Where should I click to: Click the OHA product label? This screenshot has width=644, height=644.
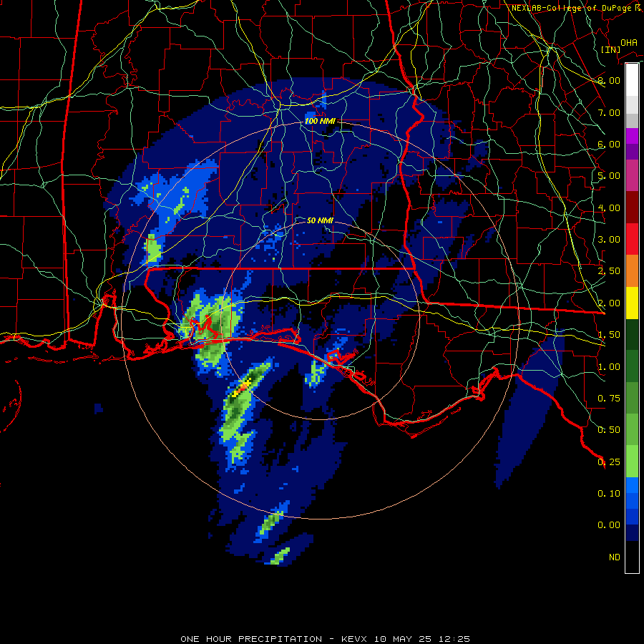[x=629, y=42]
